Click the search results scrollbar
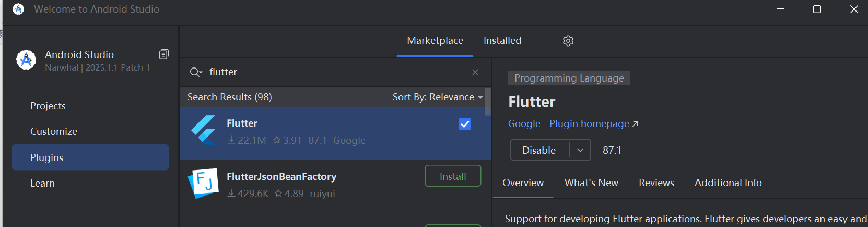This screenshot has width=868, height=227. point(488,101)
